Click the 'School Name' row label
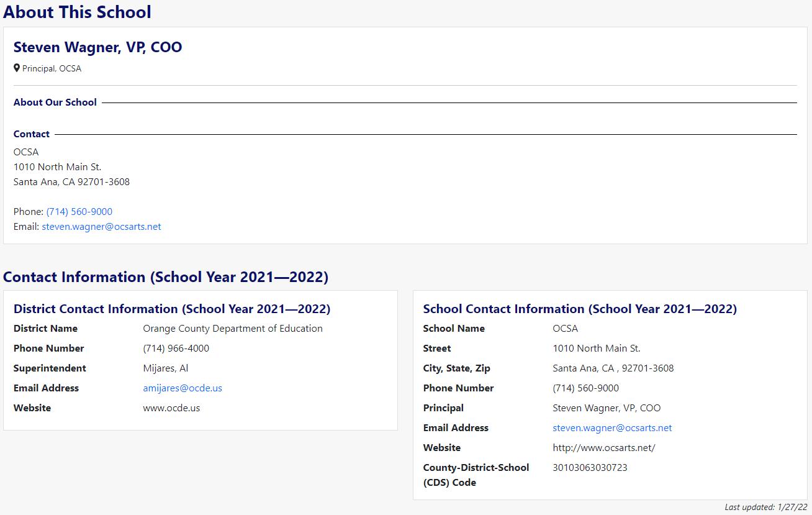Image resolution: width=812 pixels, height=515 pixels. (x=454, y=329)
